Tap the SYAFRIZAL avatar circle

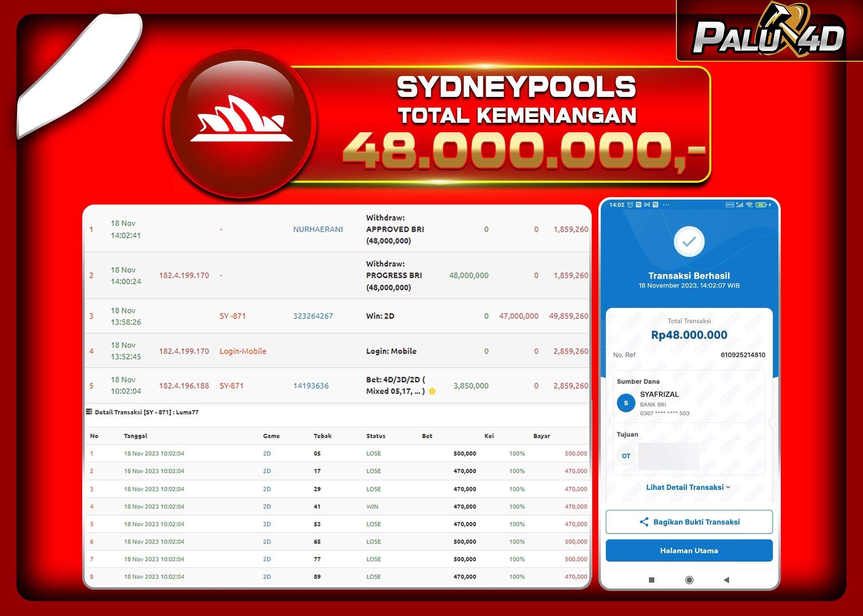[x=626, y=403]
